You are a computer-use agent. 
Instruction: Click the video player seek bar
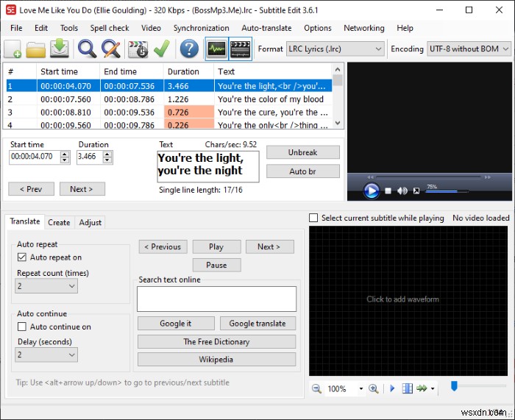tap(429, 177)
